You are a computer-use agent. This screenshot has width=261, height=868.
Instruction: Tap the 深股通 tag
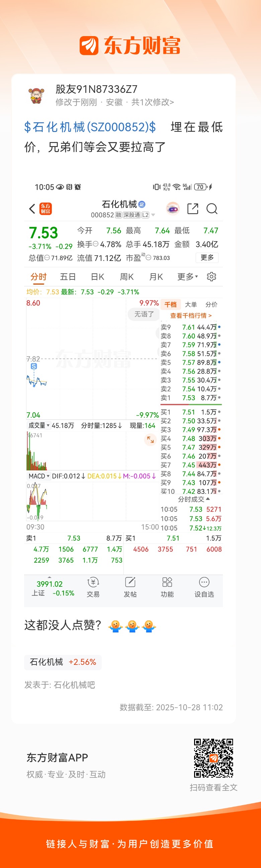click(132, 215)
